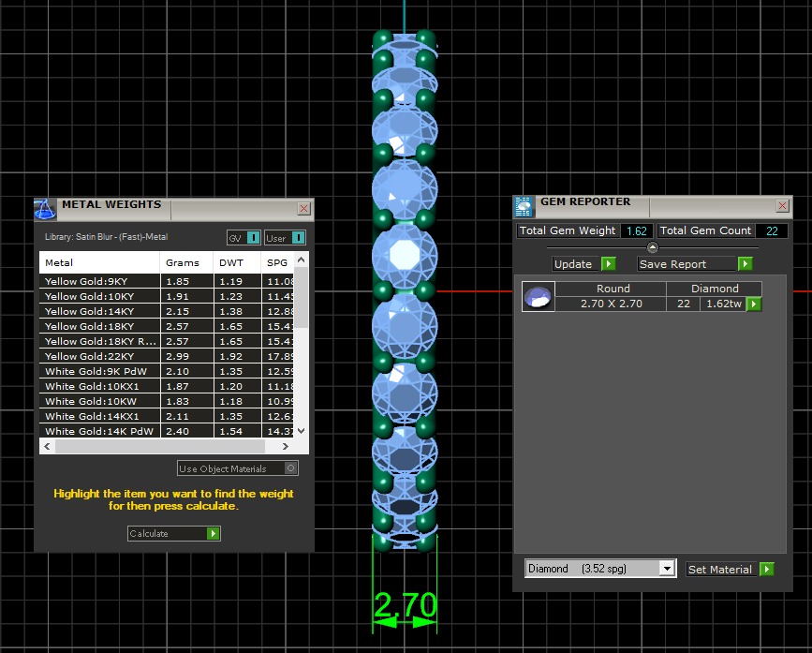Image resolution: width=812 pixels, height=653 pixels.
Task: Enable Use Object Materials option
Action: click(290, 468)
